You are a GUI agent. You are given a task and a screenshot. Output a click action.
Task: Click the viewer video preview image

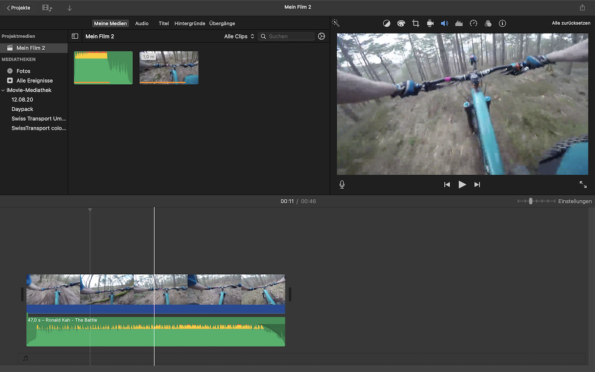click(x=463, y=104)
